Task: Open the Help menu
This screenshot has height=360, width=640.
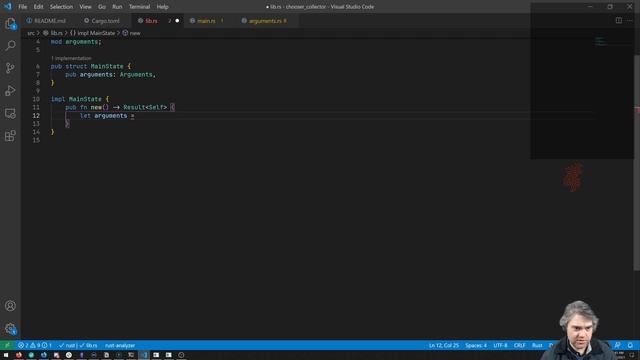Action: coord(162,7)
